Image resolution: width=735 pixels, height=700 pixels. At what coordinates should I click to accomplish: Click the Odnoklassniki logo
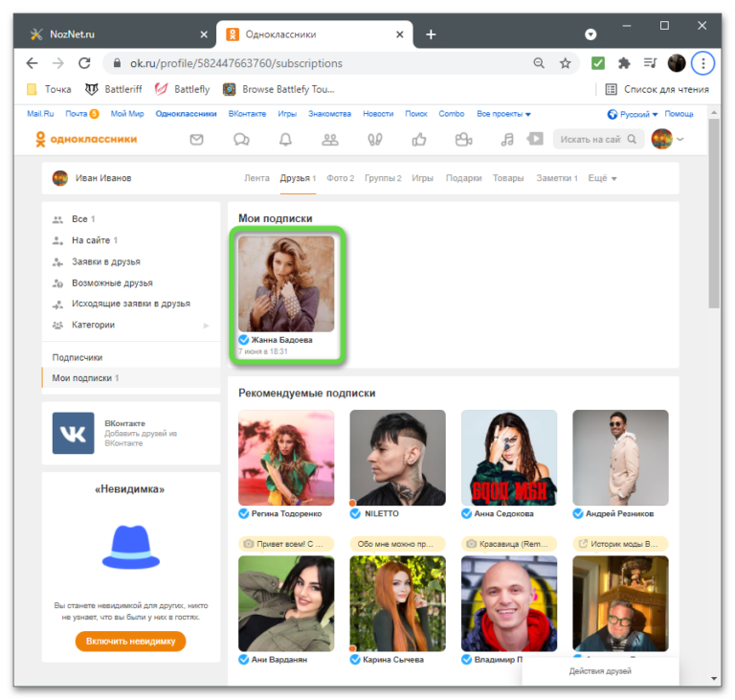[86, 139]
